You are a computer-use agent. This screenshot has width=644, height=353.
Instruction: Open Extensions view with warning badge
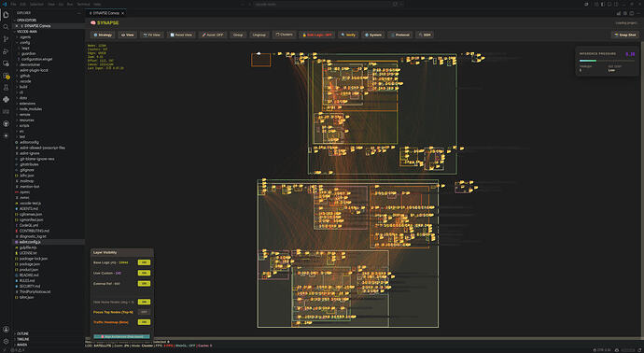(6, 76)
